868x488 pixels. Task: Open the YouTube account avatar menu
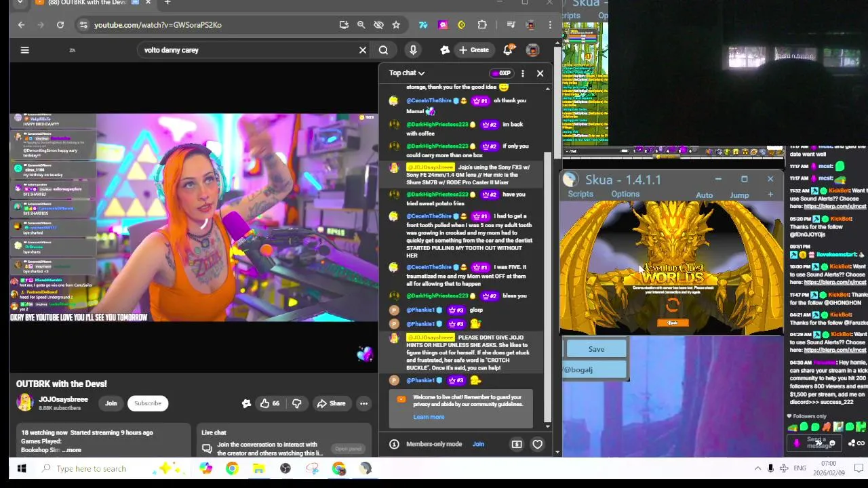532,49
